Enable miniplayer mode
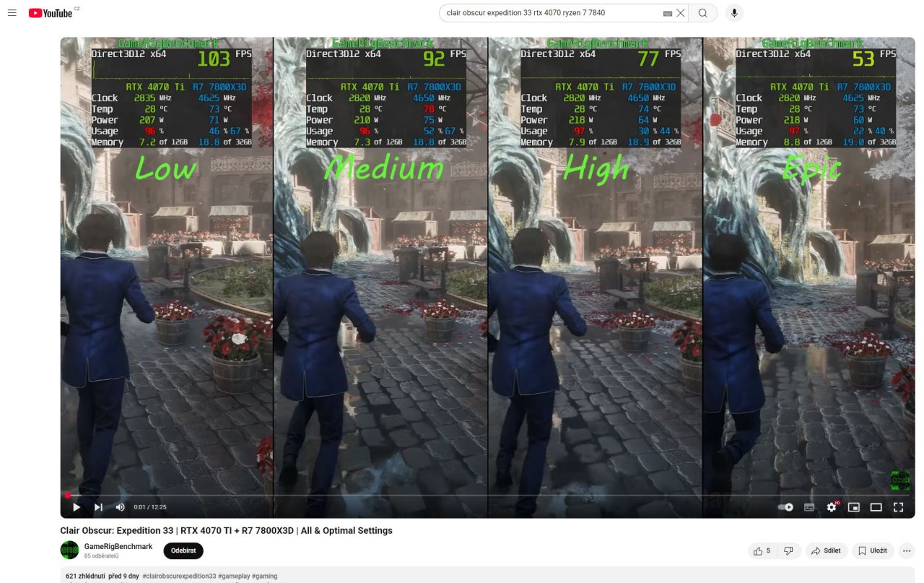Image resolution: width=924 pixels, height=583 pixels. [854, 507]
